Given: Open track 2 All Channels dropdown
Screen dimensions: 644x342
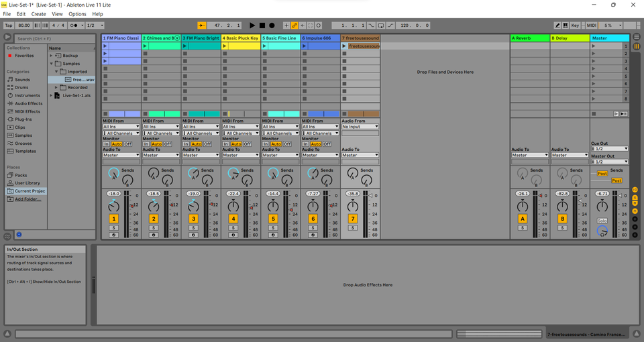Looking at the screenshot, I should click(x=161, y=133).
